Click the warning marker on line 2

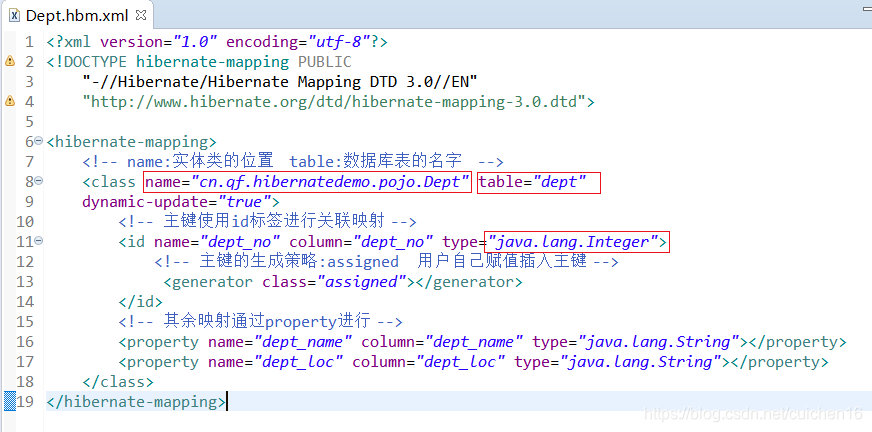point(9,61)
